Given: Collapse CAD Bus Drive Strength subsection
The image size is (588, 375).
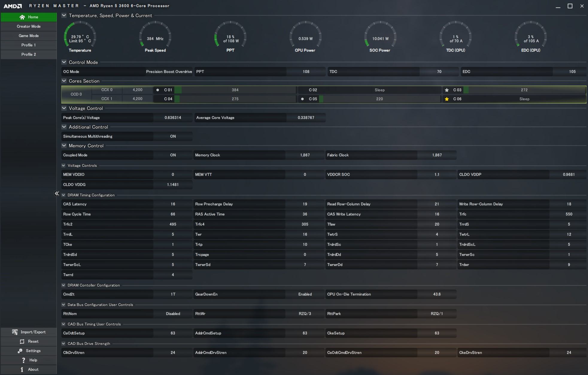Looking at the screenshot, I should (63, 344).
